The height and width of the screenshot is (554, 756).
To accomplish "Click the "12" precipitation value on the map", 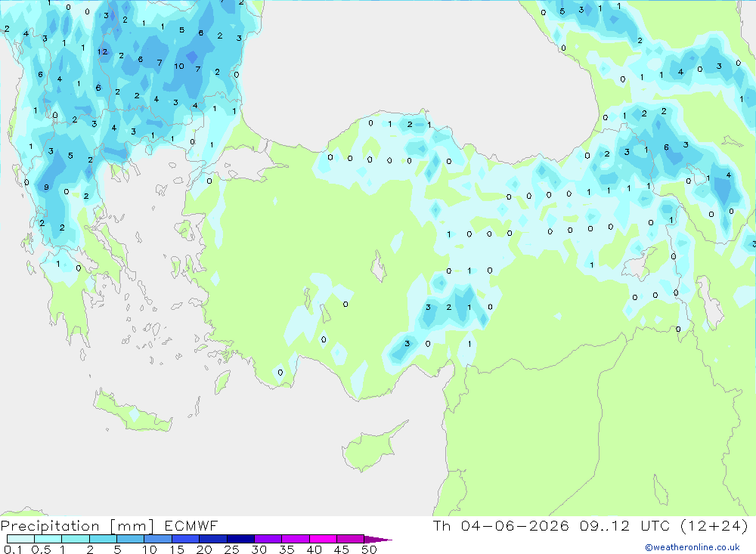I will (102, 51).
